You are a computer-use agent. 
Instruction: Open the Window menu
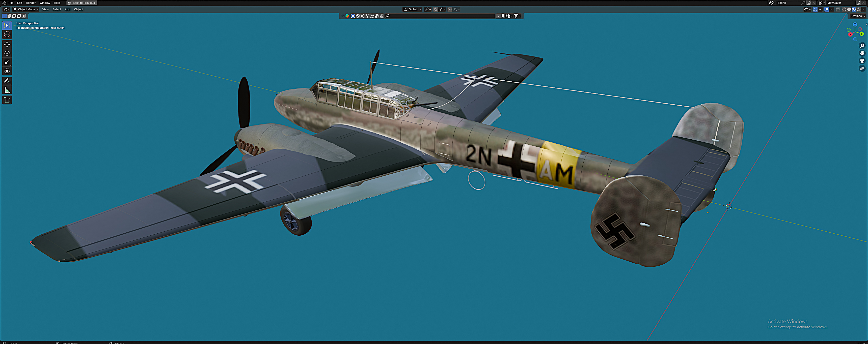[44, 3]
